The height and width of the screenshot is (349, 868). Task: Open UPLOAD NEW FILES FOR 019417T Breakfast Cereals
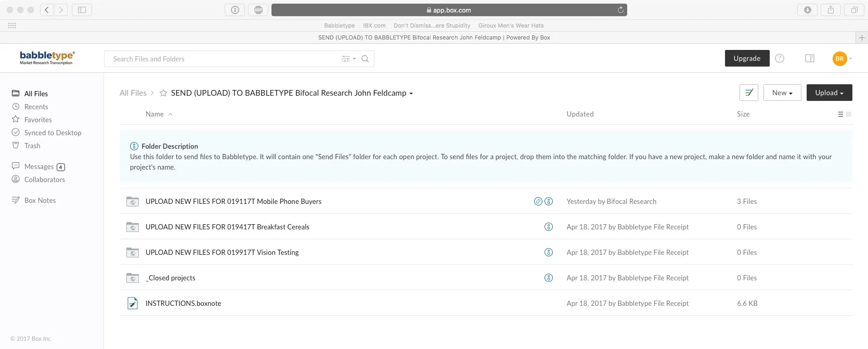227,227
